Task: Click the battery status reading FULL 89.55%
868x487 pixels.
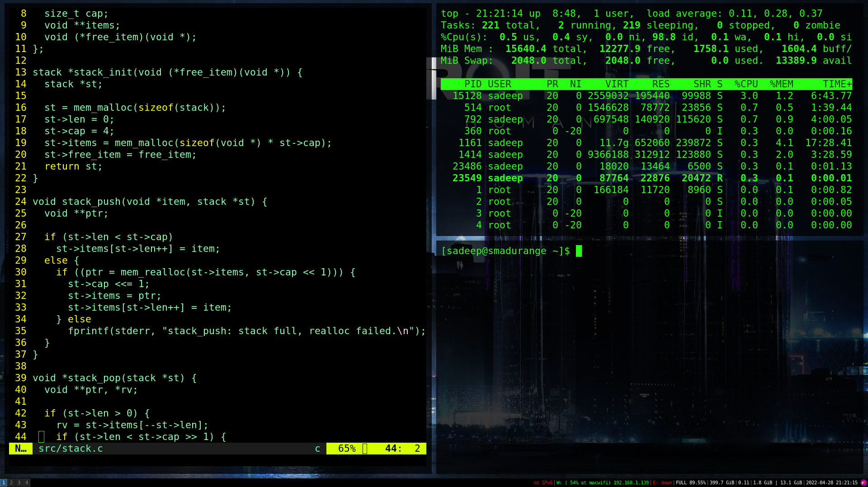Action: click(690, 482)
